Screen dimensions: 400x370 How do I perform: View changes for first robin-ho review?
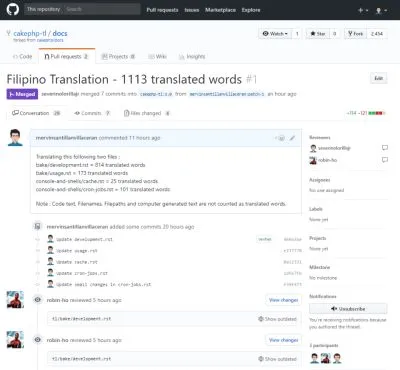coord(283,300)
